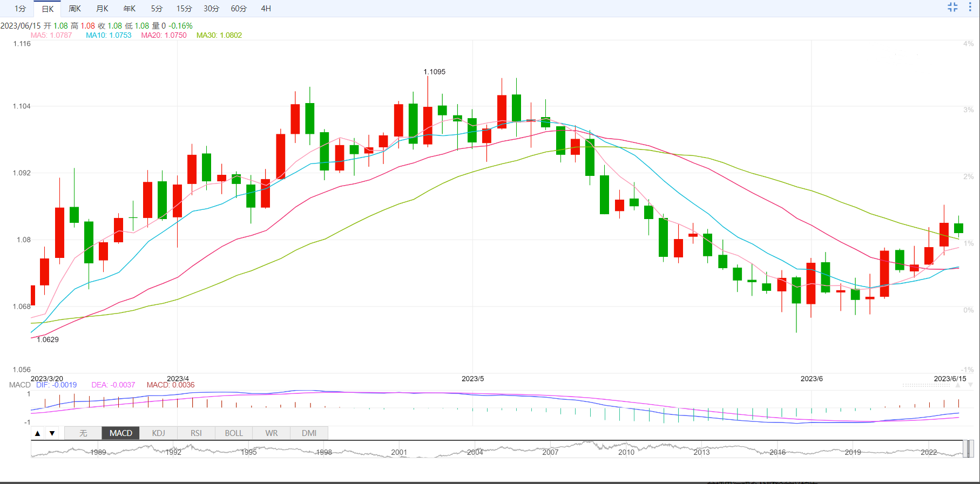980x484 pixels.
Task: Click the MA20: 1.0750 legend label
Action: [164, 35]
